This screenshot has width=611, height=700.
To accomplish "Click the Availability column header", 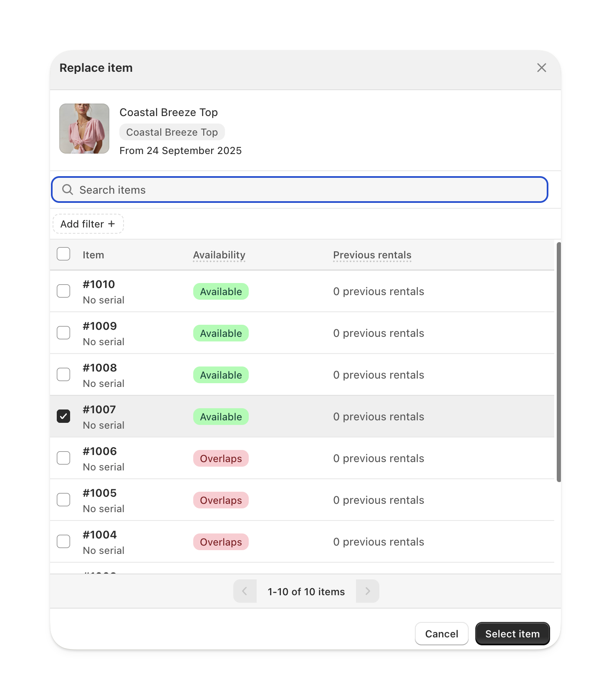I will coord(219,255).
